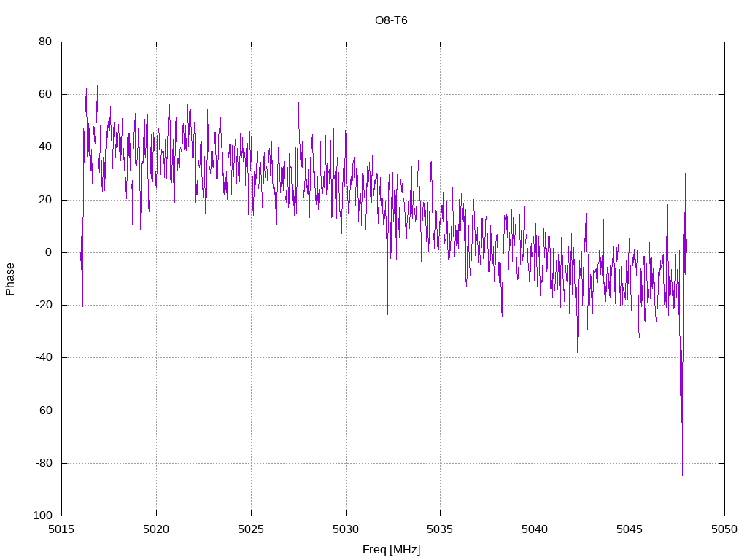747x560 pixels.
Task: Click the y-axis tick label -100
Action: (x=41, y=516)
